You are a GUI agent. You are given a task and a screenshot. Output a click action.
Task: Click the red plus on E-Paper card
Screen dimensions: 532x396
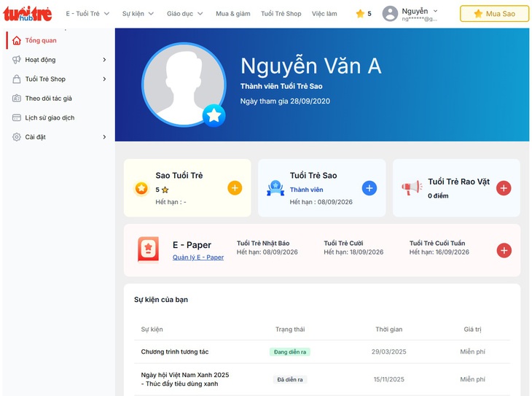(504, 250)
